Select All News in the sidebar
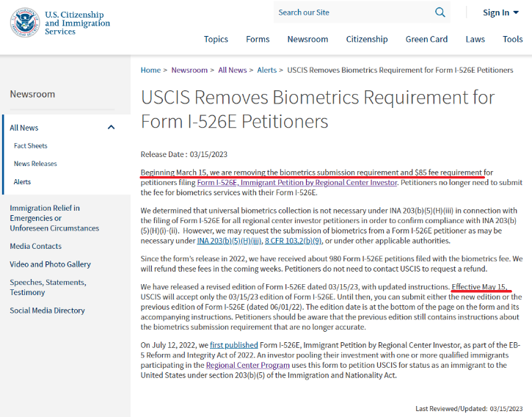 tap(24, 128)
